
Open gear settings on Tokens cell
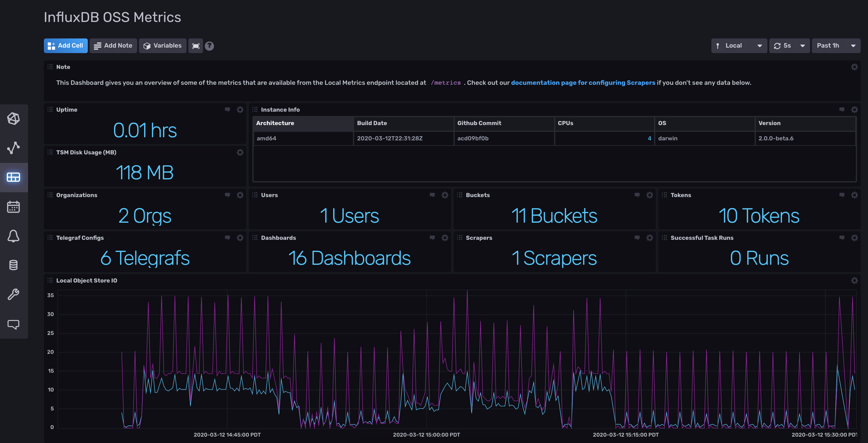(855, 195)
